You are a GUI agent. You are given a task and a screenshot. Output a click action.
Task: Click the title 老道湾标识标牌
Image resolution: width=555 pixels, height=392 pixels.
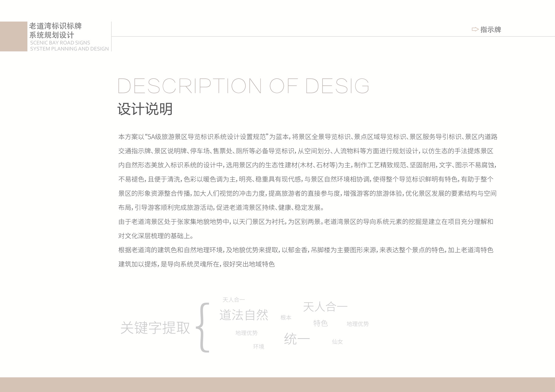click(55, 26)
